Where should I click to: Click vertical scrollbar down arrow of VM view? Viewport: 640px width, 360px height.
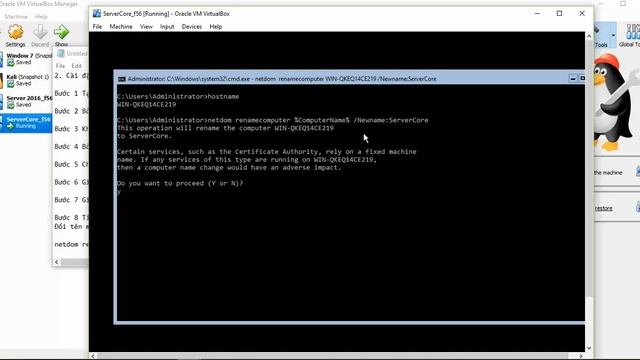(589, 348)
